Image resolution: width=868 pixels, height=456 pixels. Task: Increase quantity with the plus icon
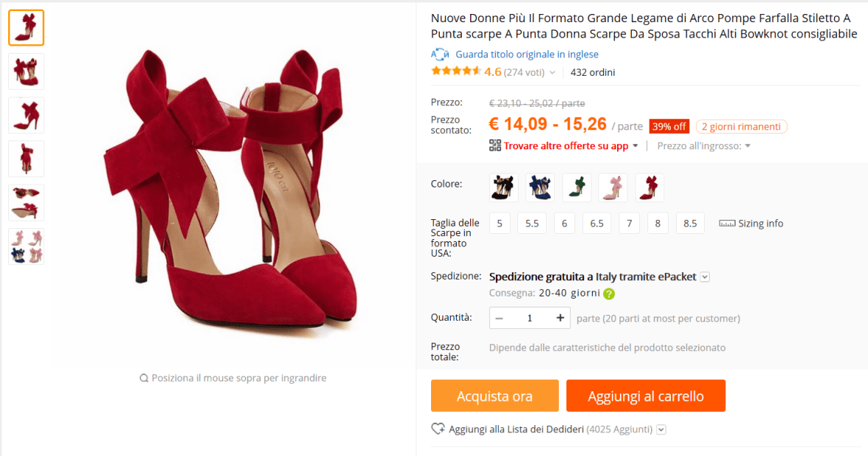[x=561, y=318]
